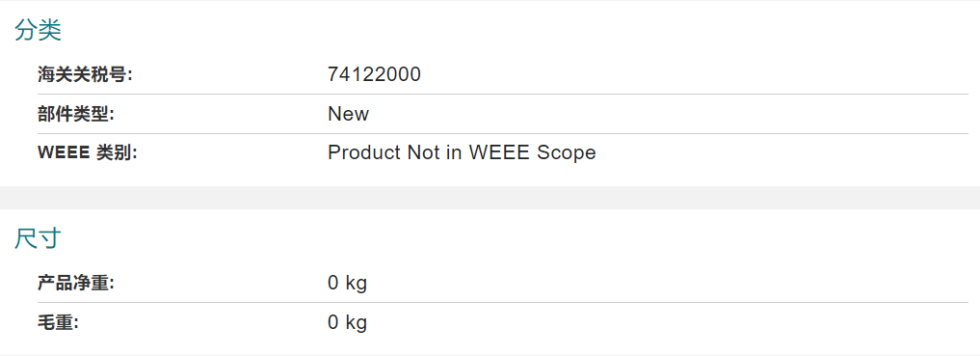Select the 毛重 label
Image resolution: width=980 pixels, height=356 pixels.
pyautogui.click(x=58, y=322)
